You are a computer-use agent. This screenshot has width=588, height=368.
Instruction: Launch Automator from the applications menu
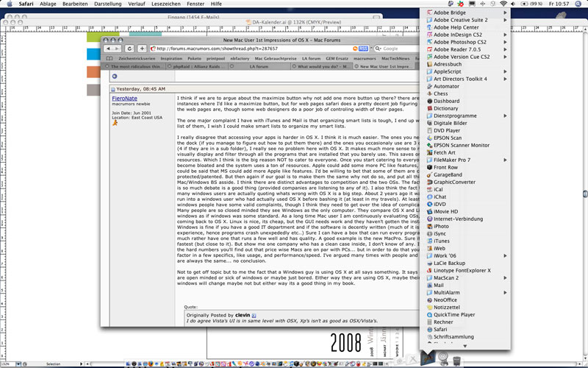465,86
